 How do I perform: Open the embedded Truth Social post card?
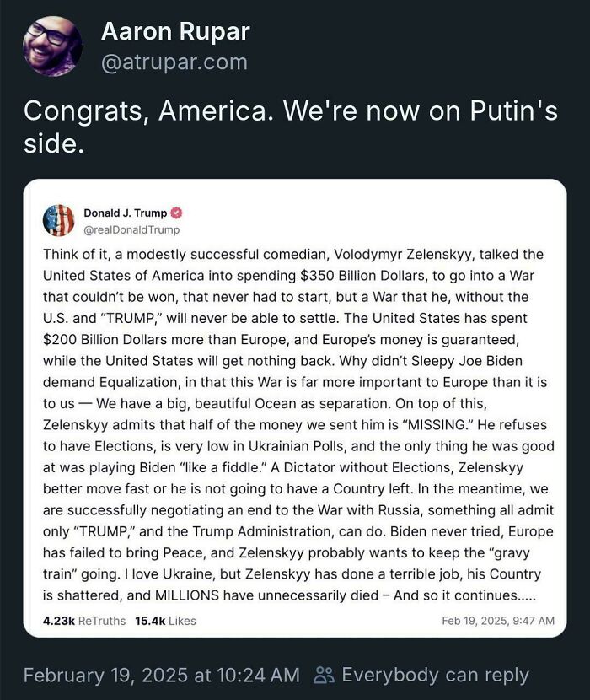(x=295, y=405)
